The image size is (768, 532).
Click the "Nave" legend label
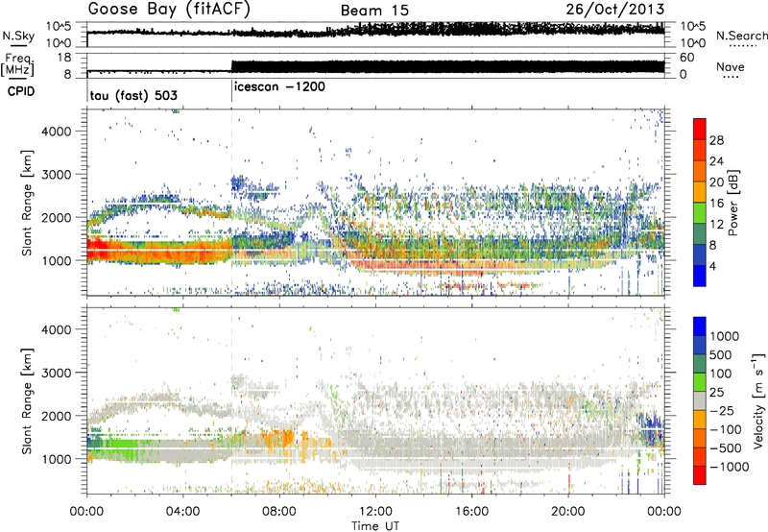731,66
